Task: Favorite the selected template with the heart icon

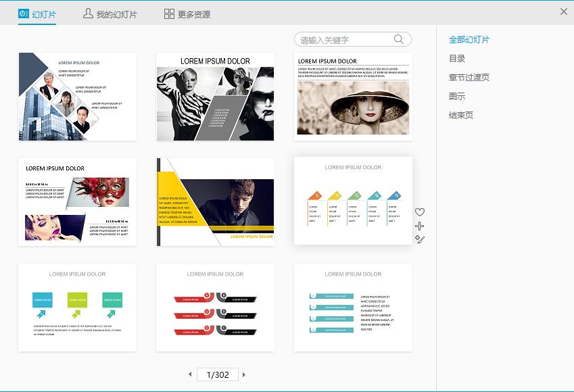Action: tap(421, 211)
